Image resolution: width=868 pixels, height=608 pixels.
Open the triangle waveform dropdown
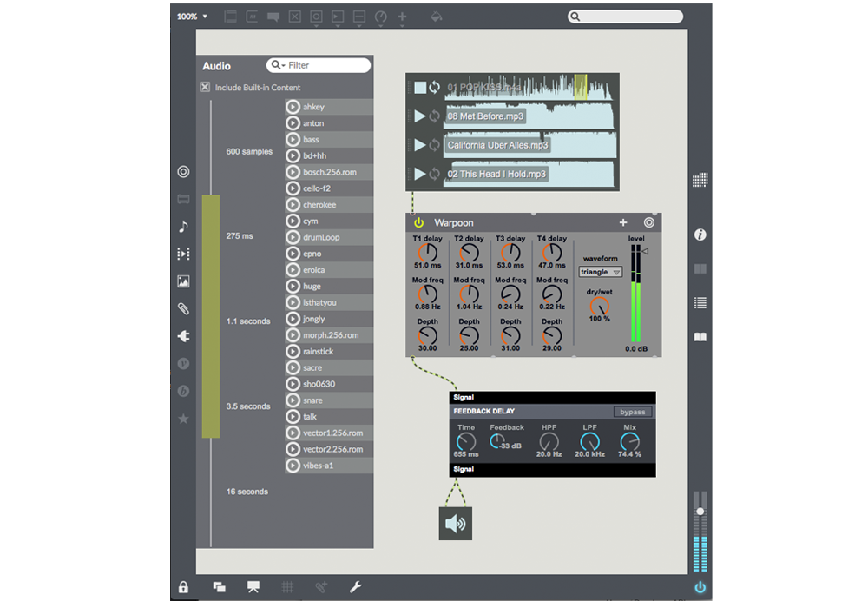[600, 272]
